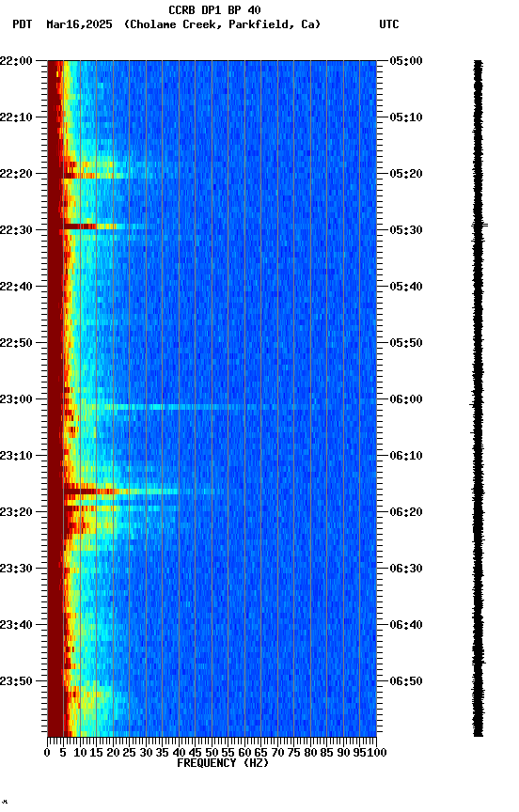Click the '15' frequency axis label
Viewport: 519px width, 812px height.
point(96,753)
